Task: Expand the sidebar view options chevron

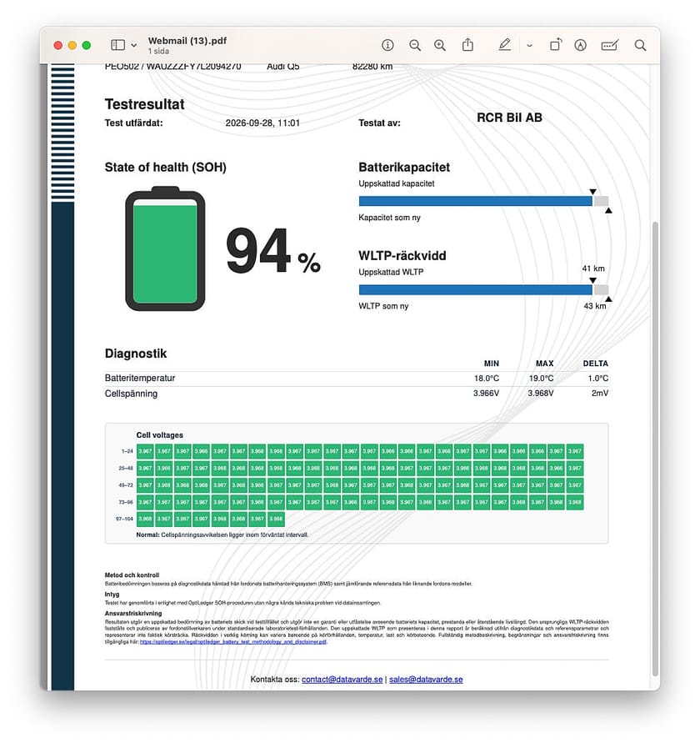Action: click(x=134, y=46)
